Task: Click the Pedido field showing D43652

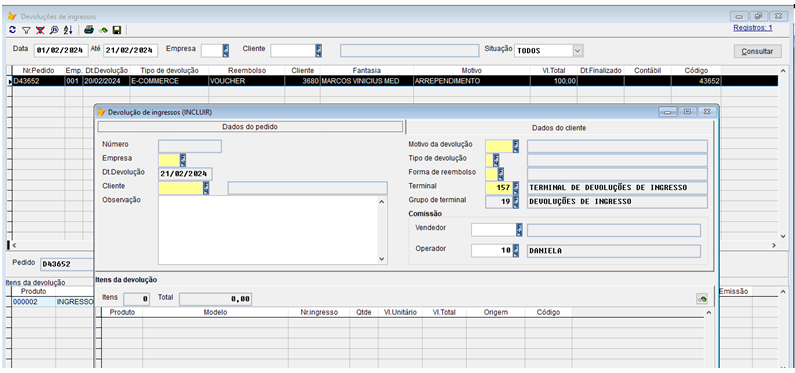Action: [67, 264]
